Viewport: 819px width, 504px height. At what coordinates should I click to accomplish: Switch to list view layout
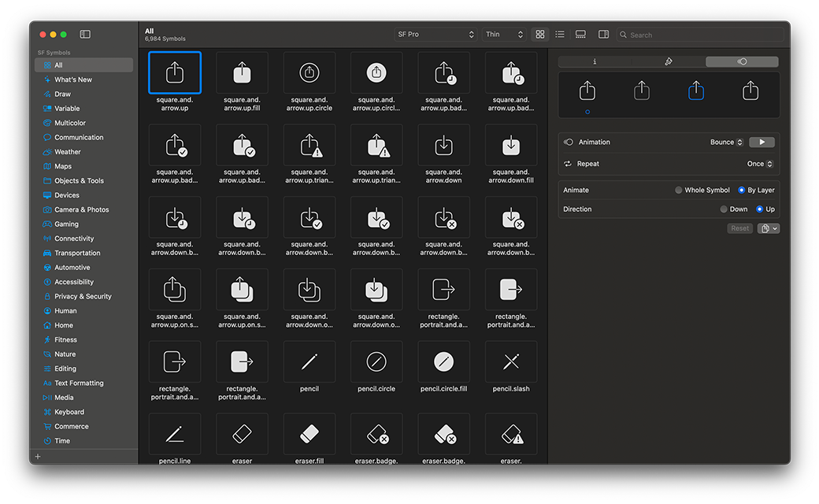[x=560, y=35]
